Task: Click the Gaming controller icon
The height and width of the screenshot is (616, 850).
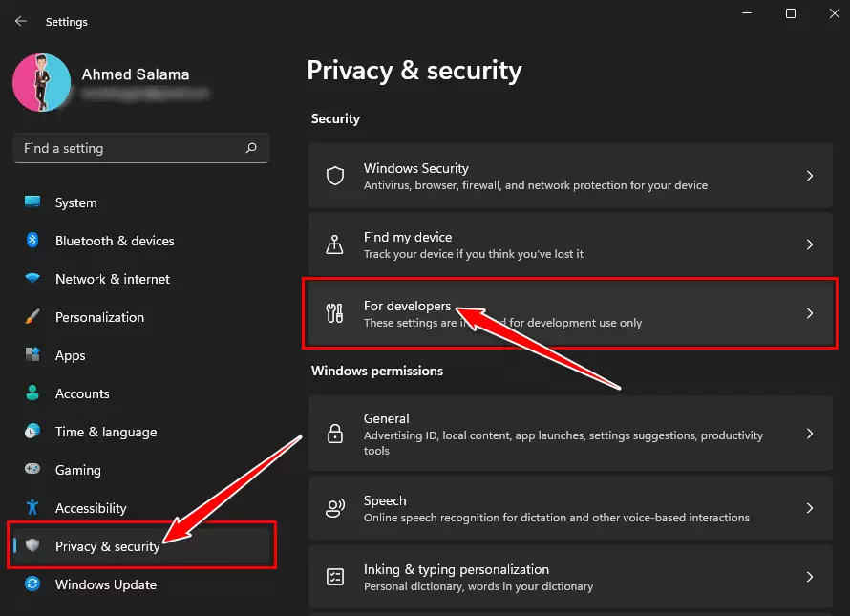Action: tap(32, 469)
